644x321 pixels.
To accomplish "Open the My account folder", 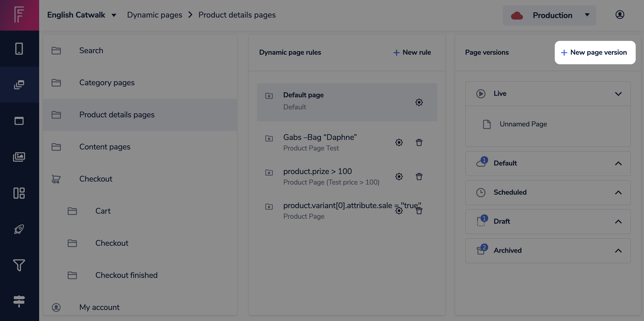I will point(140,307).
